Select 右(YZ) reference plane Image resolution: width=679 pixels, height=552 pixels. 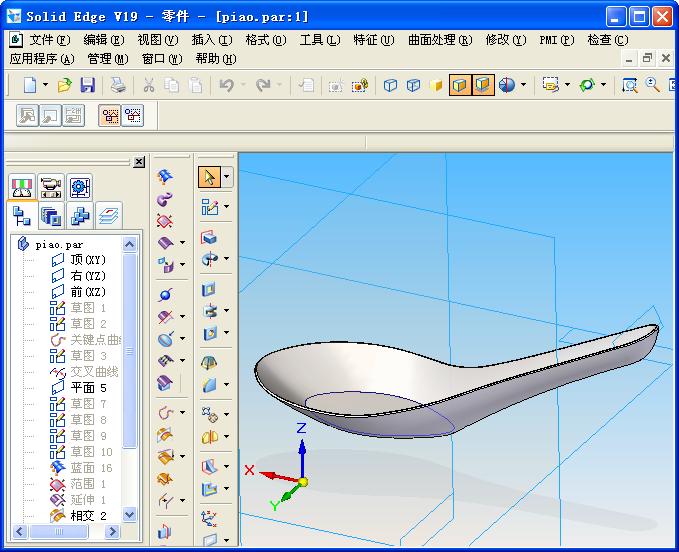88,276
